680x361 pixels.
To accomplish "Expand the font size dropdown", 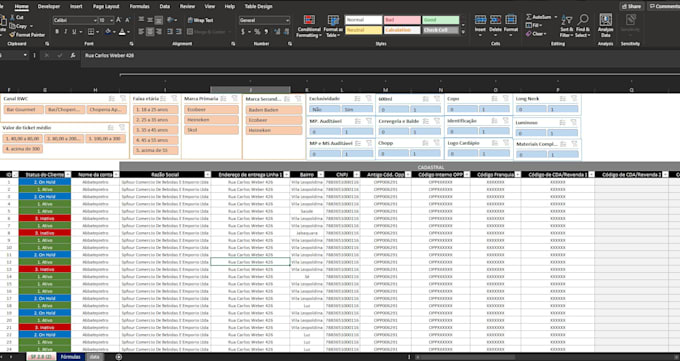I will (x=112, y=20).
